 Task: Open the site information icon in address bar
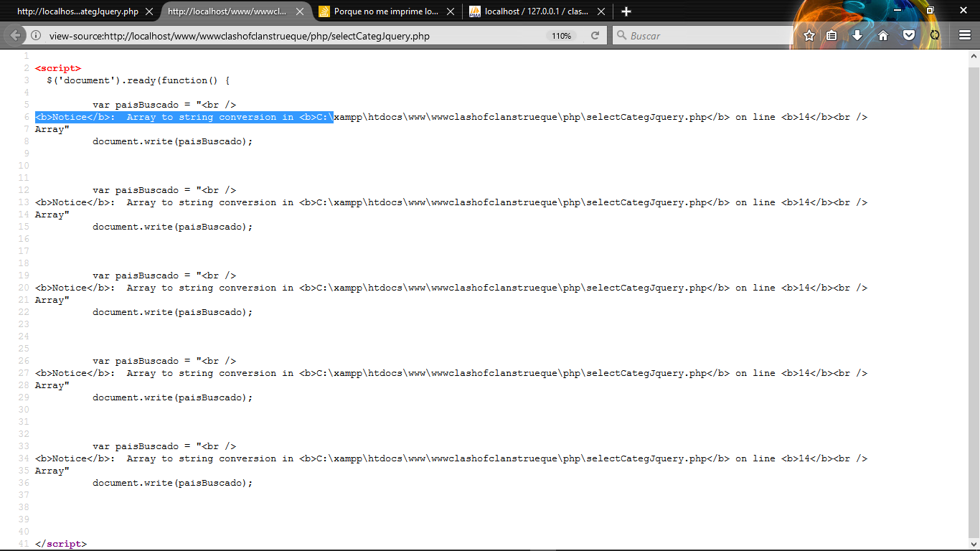click(35, 36)
